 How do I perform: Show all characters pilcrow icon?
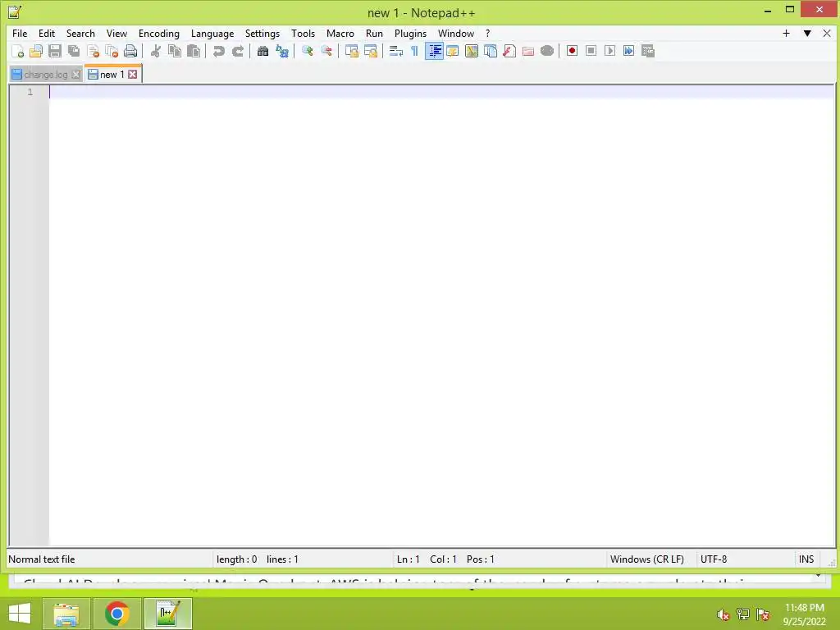click(x=414, y=51)
